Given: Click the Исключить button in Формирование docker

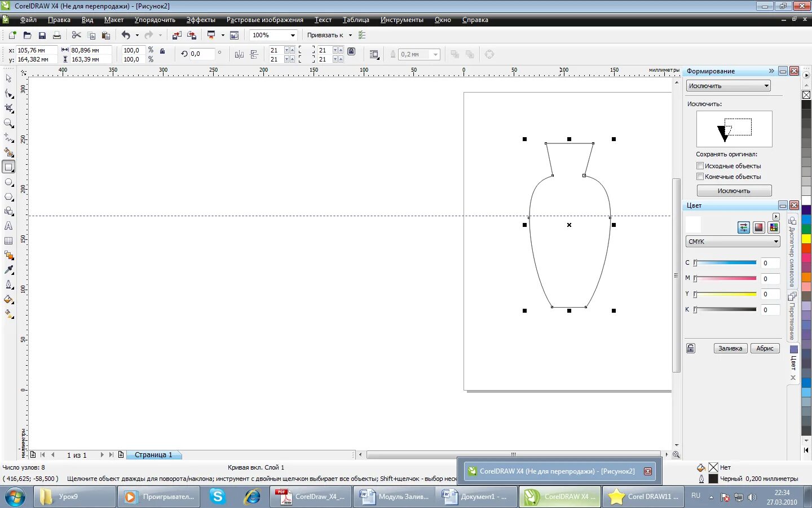Looking at the screenshot, I should click(x=734, y=191).
